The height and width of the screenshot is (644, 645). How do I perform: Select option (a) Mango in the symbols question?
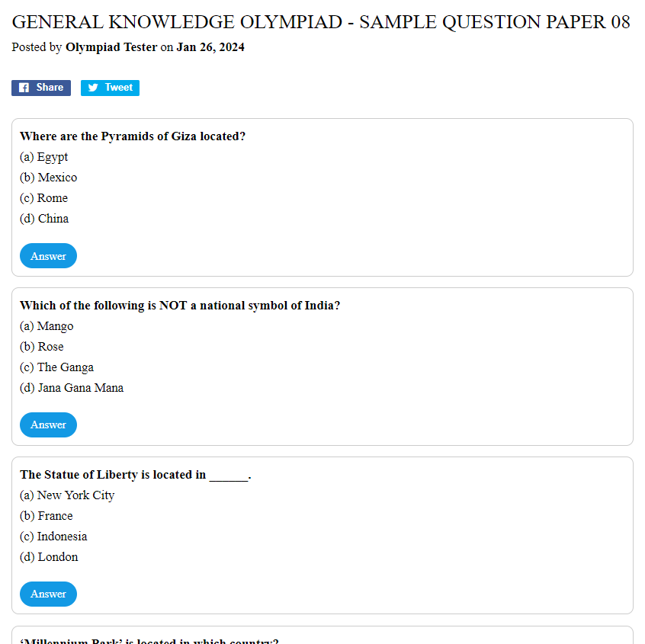coord(47,326)
